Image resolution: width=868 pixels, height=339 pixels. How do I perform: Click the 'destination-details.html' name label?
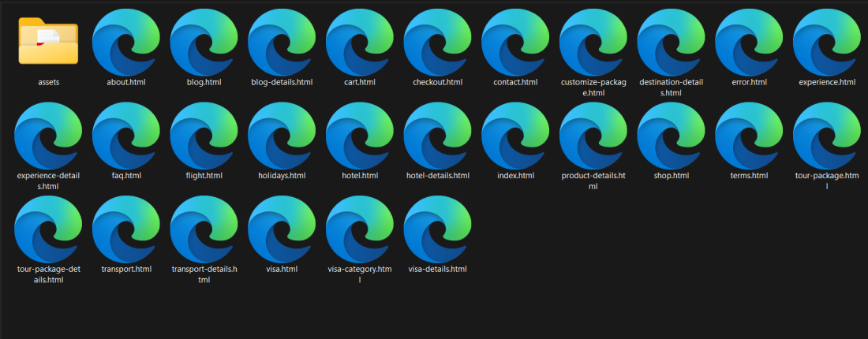[x=671, y=88]
